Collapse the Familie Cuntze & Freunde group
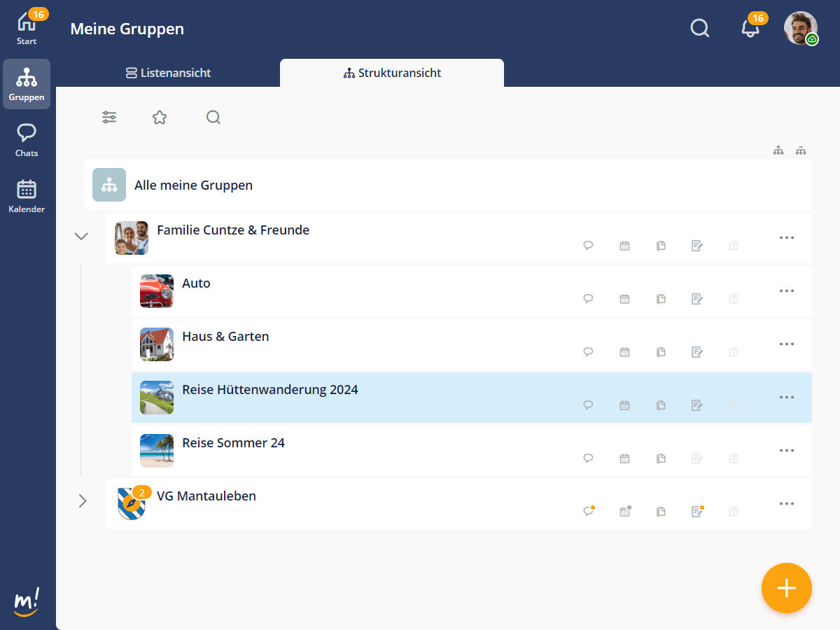This screenshot has width=840, height=630. point(81,237)
